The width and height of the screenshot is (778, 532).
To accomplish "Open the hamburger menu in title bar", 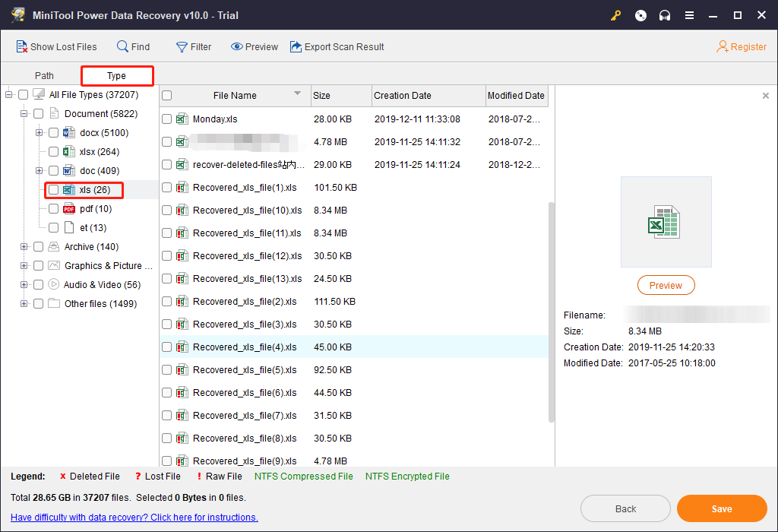I will pos(689,15).
